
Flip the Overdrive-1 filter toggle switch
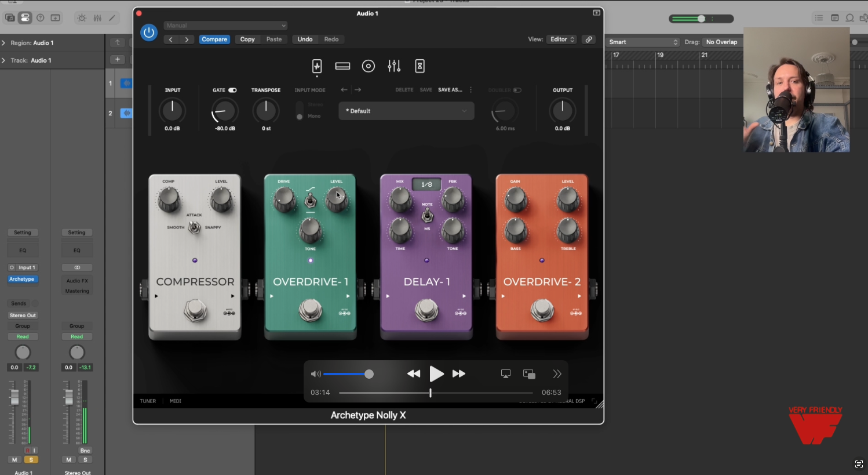click(x=311, y=201)
